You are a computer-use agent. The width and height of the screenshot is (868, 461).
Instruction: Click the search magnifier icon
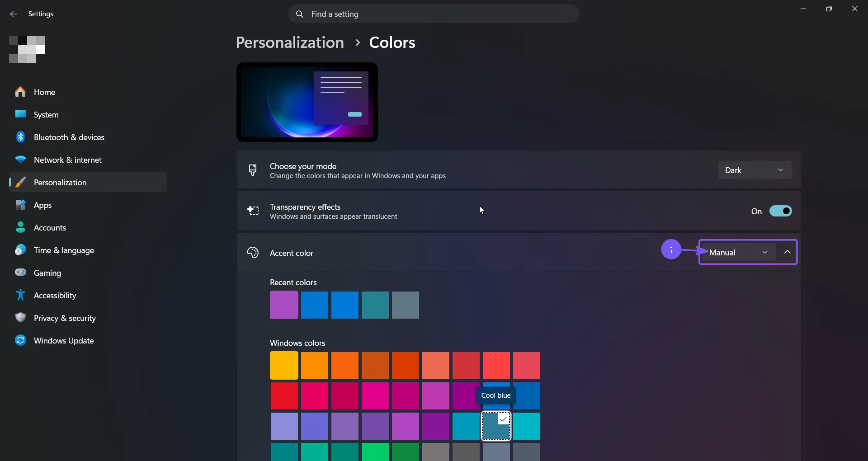(299, 14)
